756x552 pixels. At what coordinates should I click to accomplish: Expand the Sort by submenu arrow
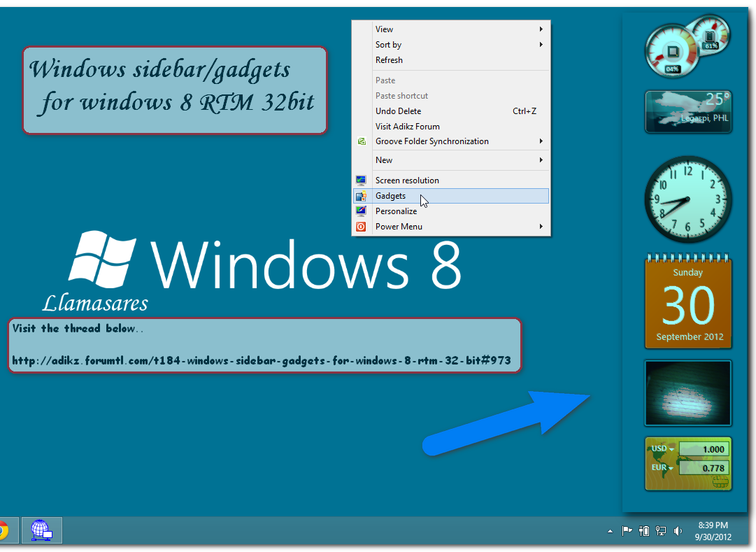(x=541, y=44)
